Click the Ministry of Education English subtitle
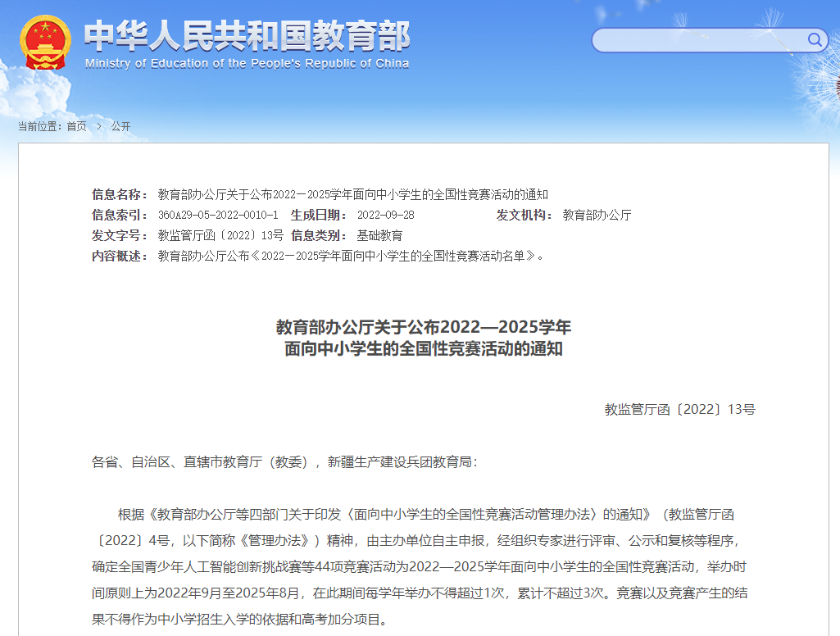 point(247,64)
